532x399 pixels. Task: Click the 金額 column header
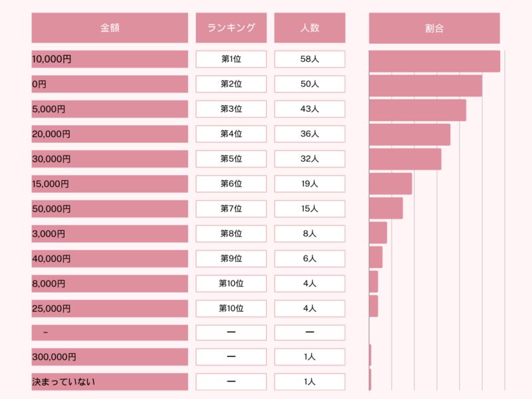click(110, 28)
